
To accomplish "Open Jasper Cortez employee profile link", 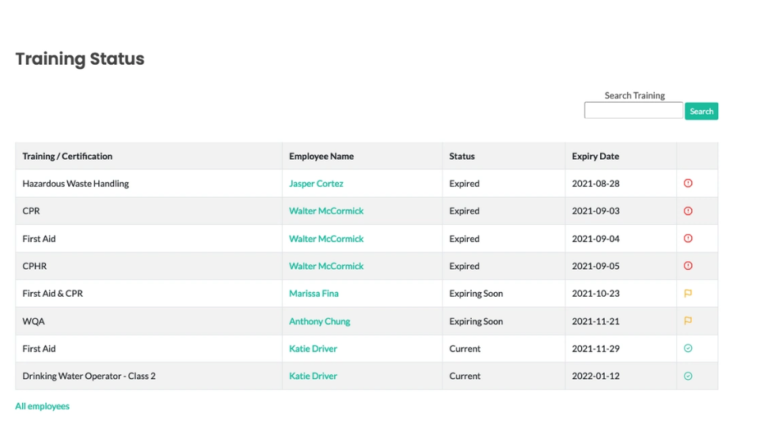I will click(x=316, y=184).
